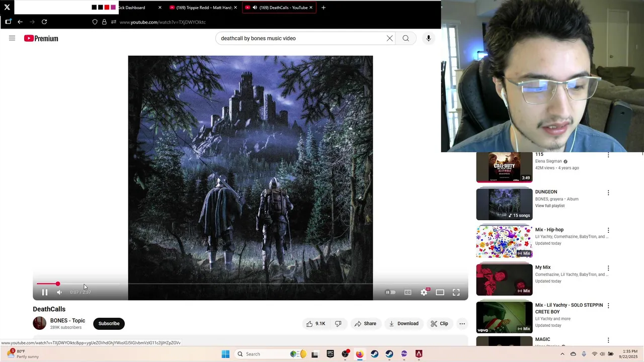Open Windows Start menu
This screenshot has width=644, height=362.
click(225, 354)
